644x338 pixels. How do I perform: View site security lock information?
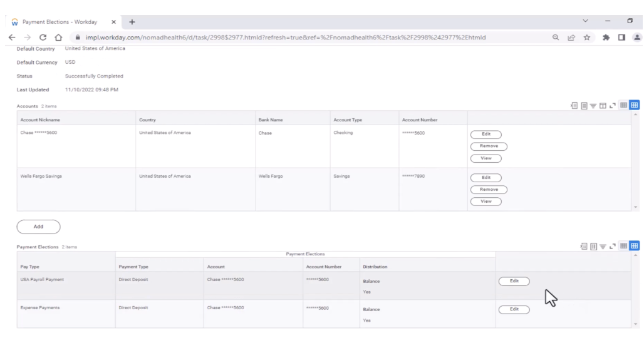(78, 38)
